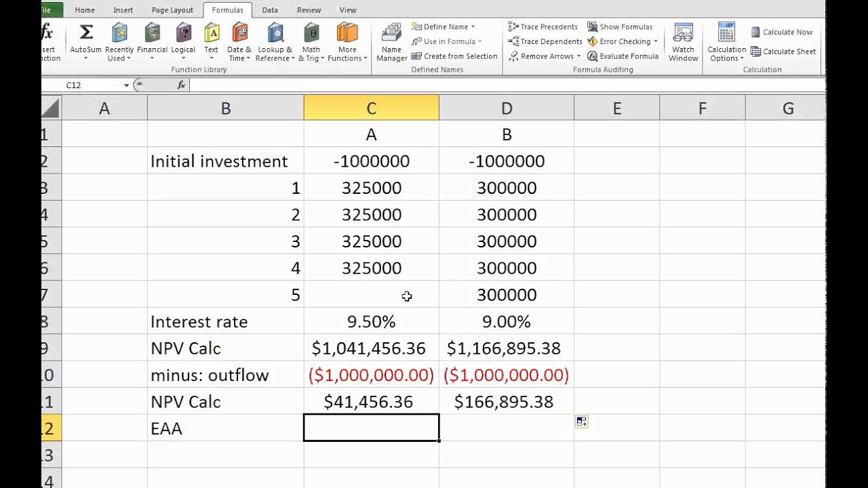Open Error Checking

click(618, 41)
